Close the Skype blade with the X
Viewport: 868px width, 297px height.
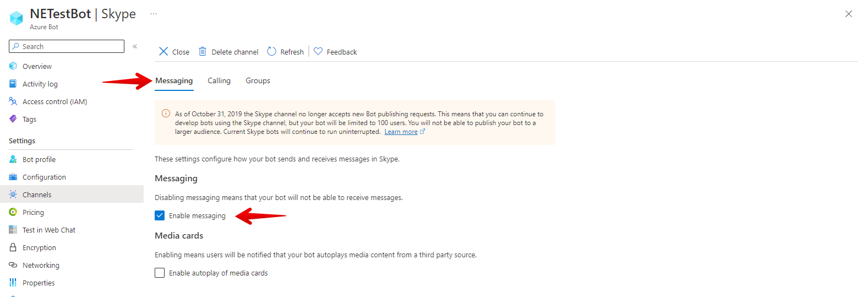coord(848,14)
